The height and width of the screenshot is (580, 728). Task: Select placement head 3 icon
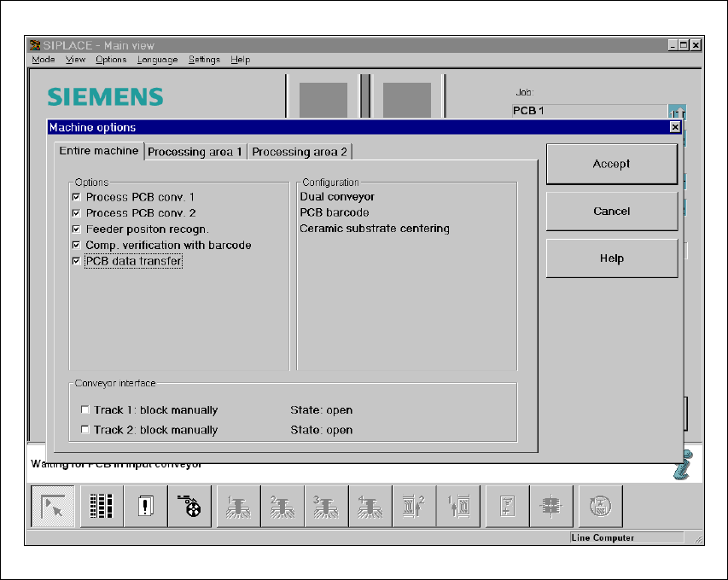[326, 507]
